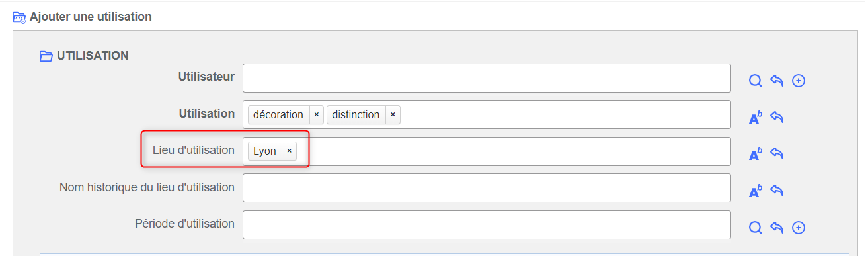Remove the distinction tag
The width and height of the screenshot is (868, 256).
tap(393, 114)
